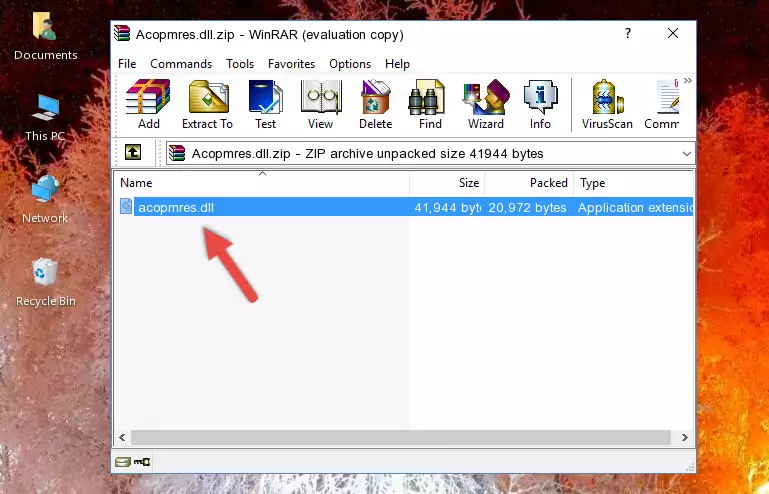The image size is (769, 494).
Task: Open the File menu
Action: tap(127, 64)
